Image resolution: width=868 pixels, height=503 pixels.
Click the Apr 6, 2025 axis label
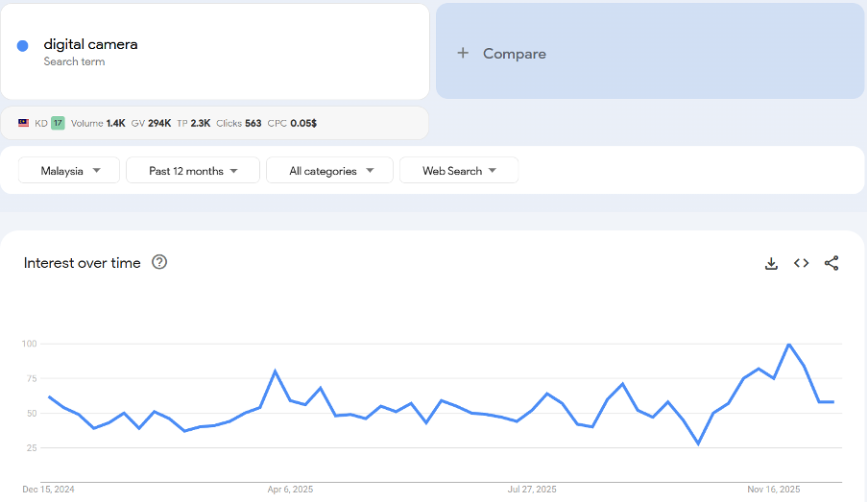(290, 489)
